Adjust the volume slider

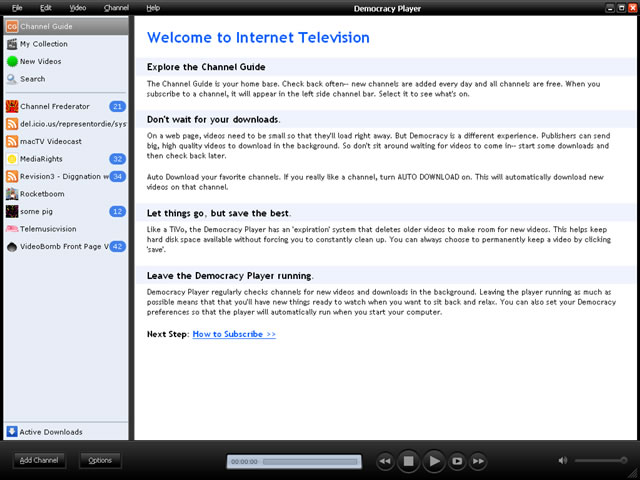pyautogui.click(x=601, y=460)
